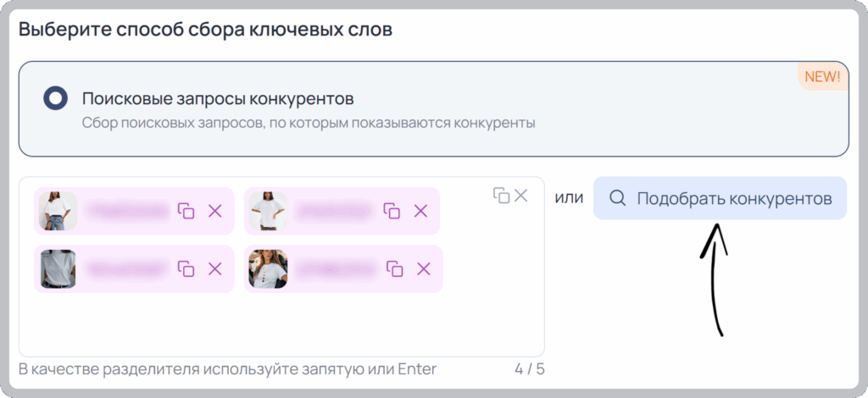
Task: Copy the bottom-right competitor chip
Action: 394,268
